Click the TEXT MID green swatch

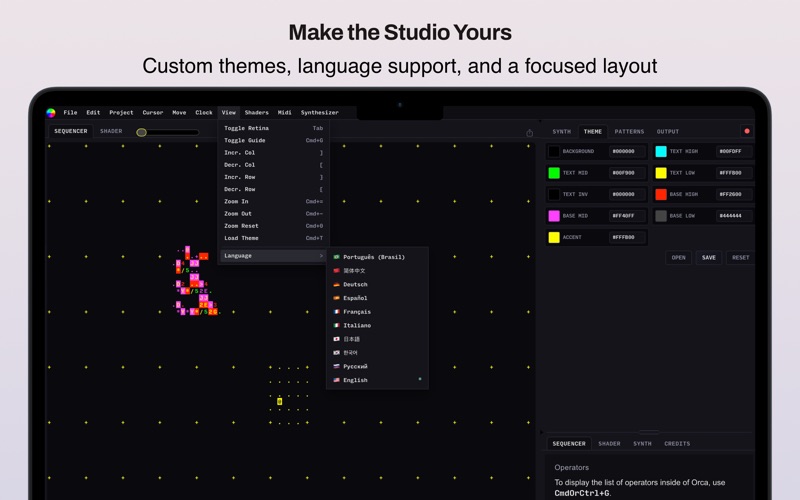pos(554,173)
